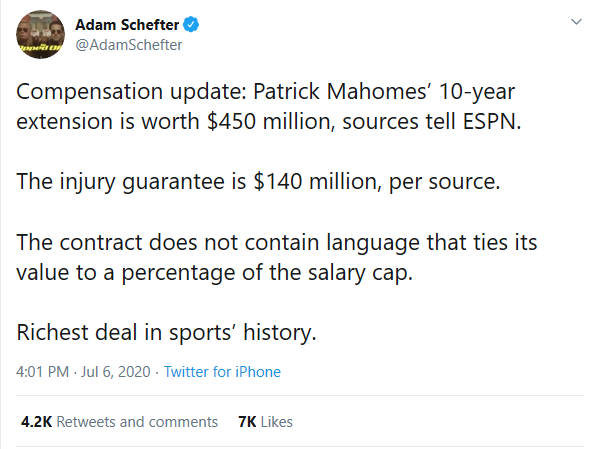
Task: Open the 4:01 PM timestamp
Action: pyautogui.click(x=42, y=372)
